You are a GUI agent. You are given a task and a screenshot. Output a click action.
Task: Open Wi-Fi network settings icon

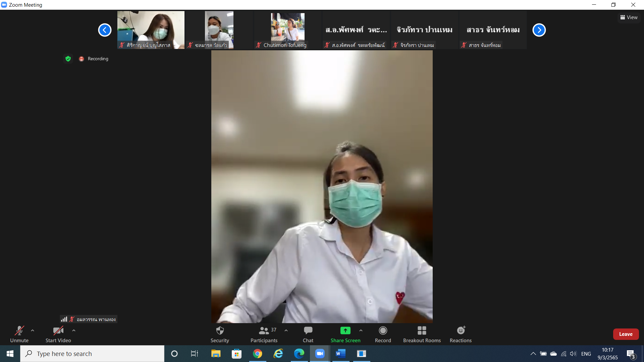[x=563, y=354]
